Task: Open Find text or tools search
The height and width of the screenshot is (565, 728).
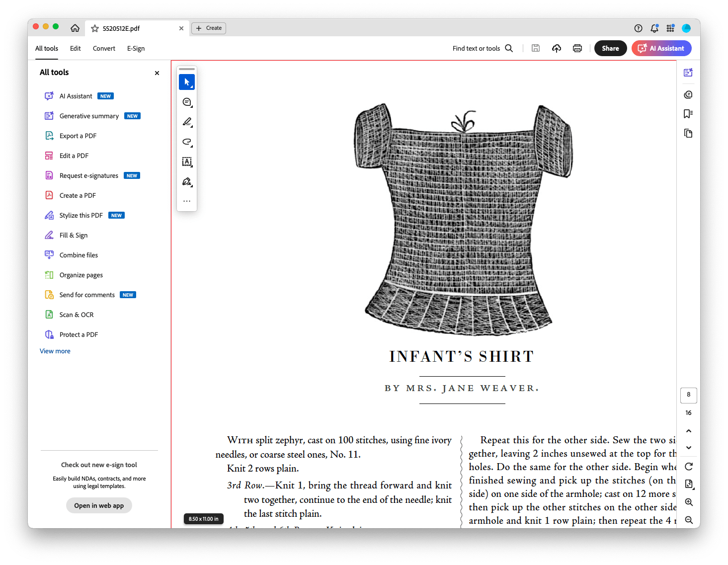Action: tap(483, 48)
